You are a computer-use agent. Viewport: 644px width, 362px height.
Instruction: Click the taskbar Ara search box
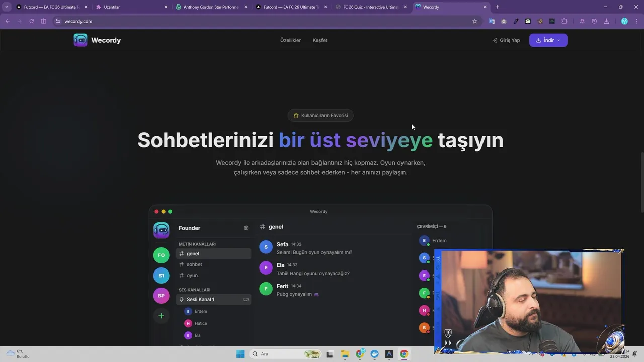(x=286, y=354)
